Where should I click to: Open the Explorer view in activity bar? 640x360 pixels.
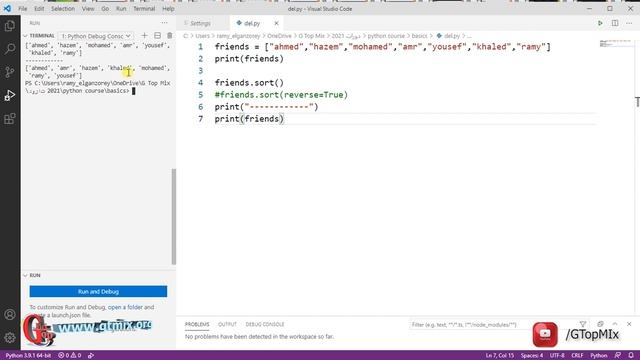9,26
